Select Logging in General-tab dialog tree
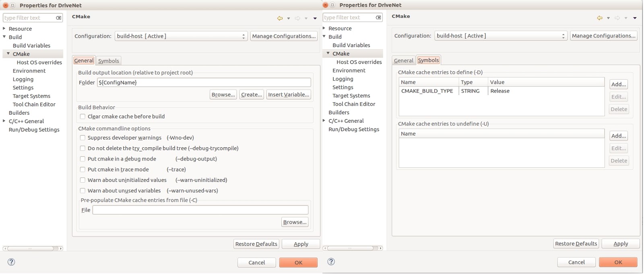Screen dimensions: 644x274 pyautogui.click(x=23, y=79)
